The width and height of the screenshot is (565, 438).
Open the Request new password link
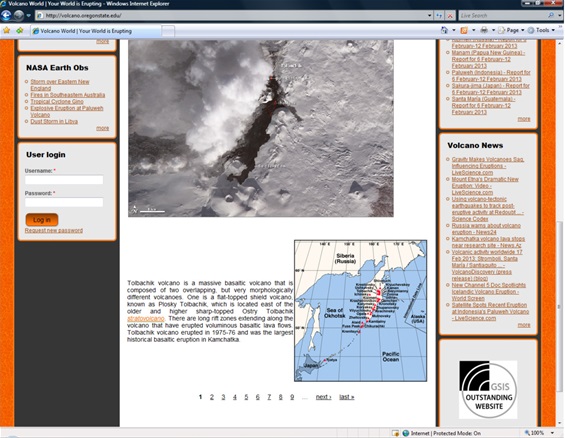click(54, 231)
